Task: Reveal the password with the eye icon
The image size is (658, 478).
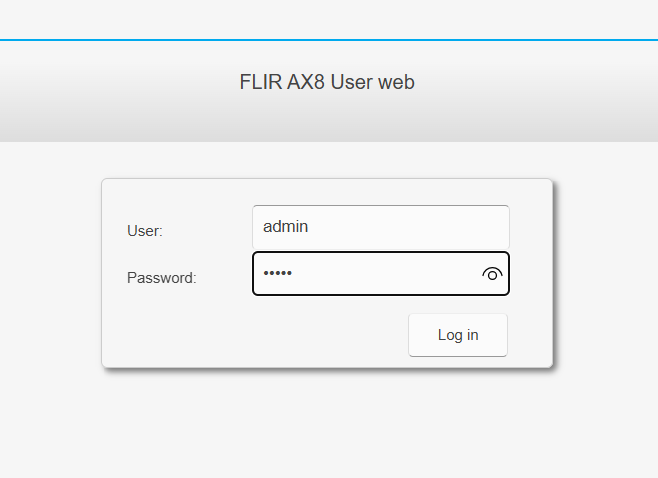Action: (491, 274)
